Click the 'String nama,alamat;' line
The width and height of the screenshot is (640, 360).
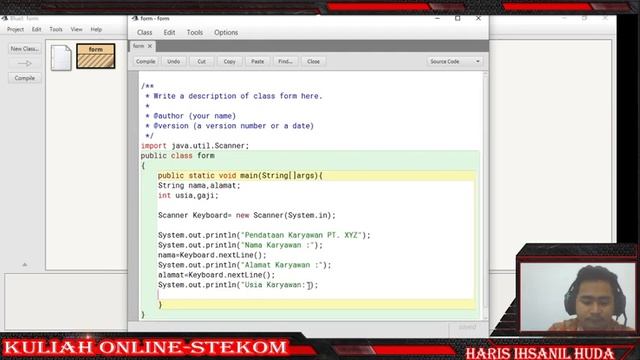[199, 185]
